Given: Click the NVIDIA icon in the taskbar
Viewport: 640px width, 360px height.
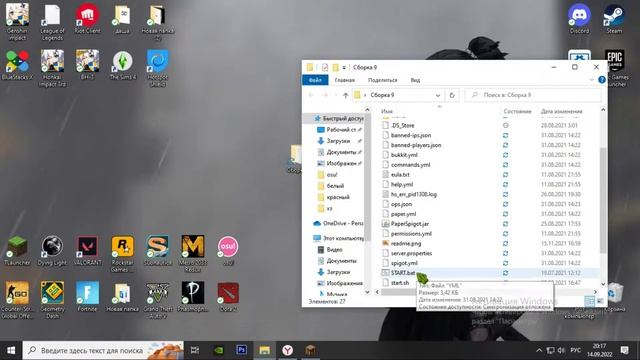Looking at the screenshot, I should (219, 350).
